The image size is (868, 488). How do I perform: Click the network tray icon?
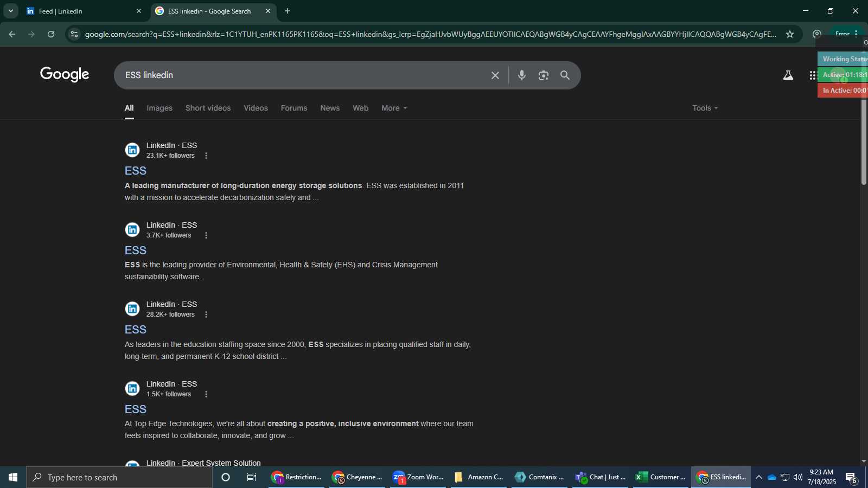pyautogui.click(x=784, y=477)
